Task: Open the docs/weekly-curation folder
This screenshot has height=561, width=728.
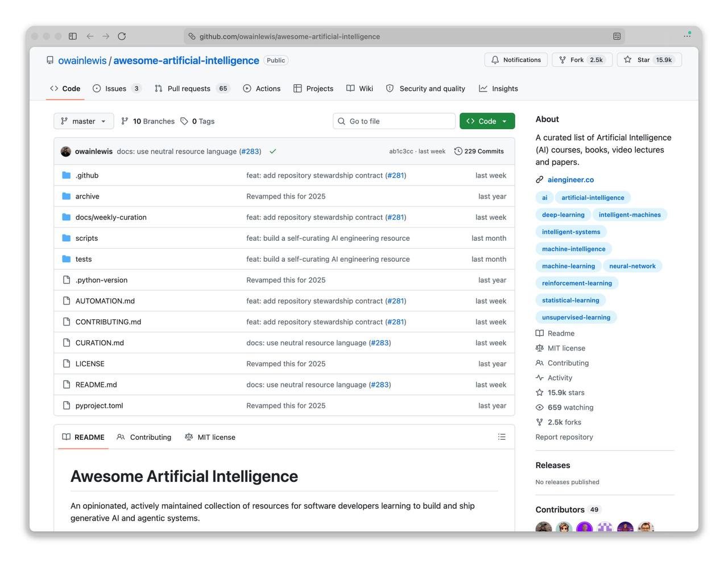Action: 111,217
